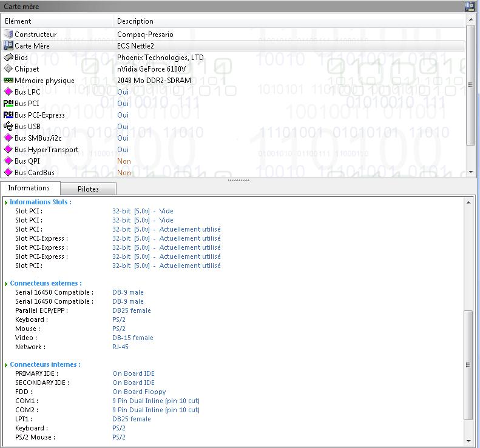Image resolution: width=480 pixels, height=448 pixels.
Task: Collapse the Informations Slots section arrow
Action: (6, 202)
